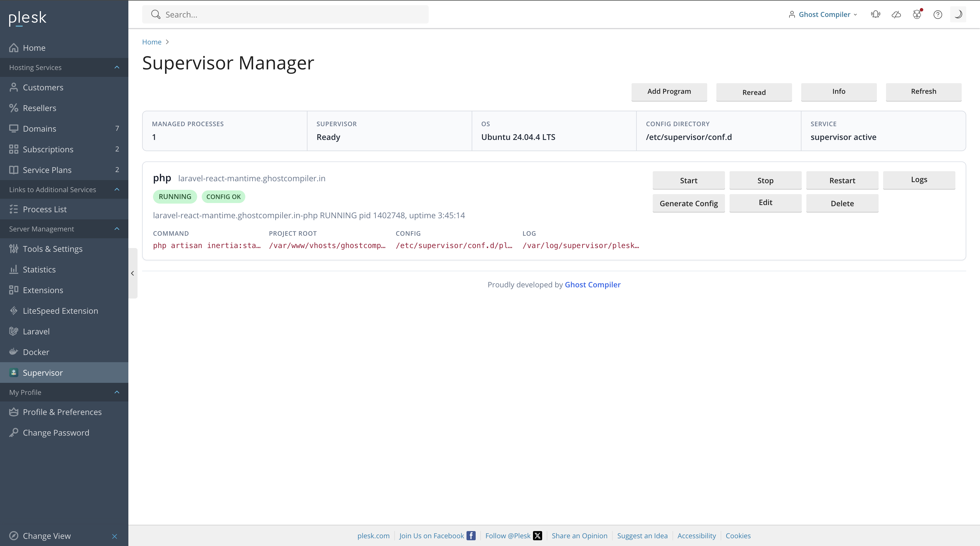
Task: Open Docker menu item
Action: (x=64, y=352)
